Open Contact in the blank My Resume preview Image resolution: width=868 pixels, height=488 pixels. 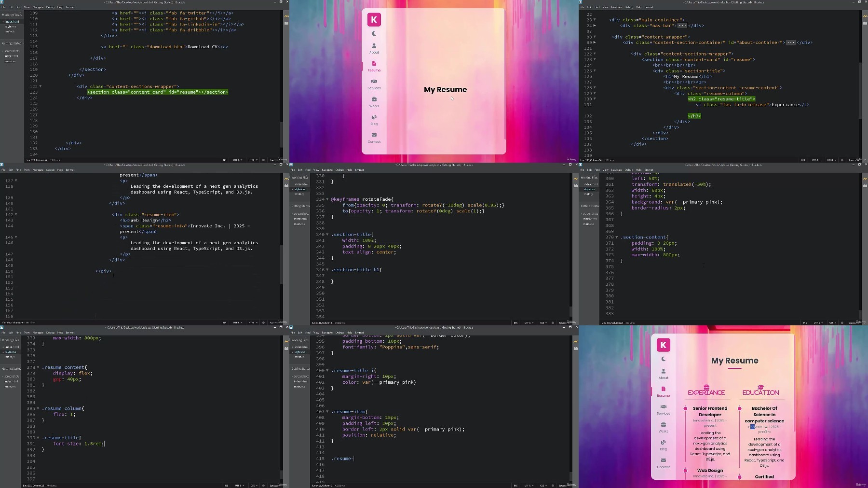(374, 138)
